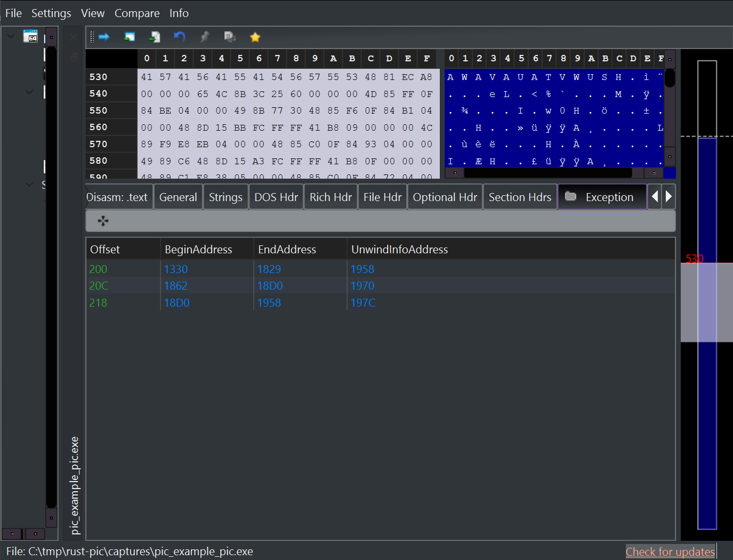This screenshot has width=733, height=560.
Task: Open the File Hdr tab
Action: pos(382,197)
